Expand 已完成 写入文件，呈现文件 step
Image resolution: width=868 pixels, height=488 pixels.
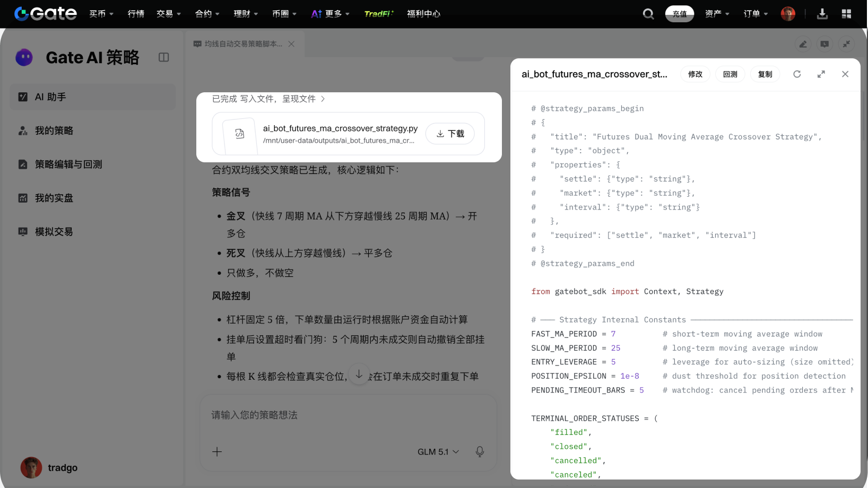click(268, 99)
